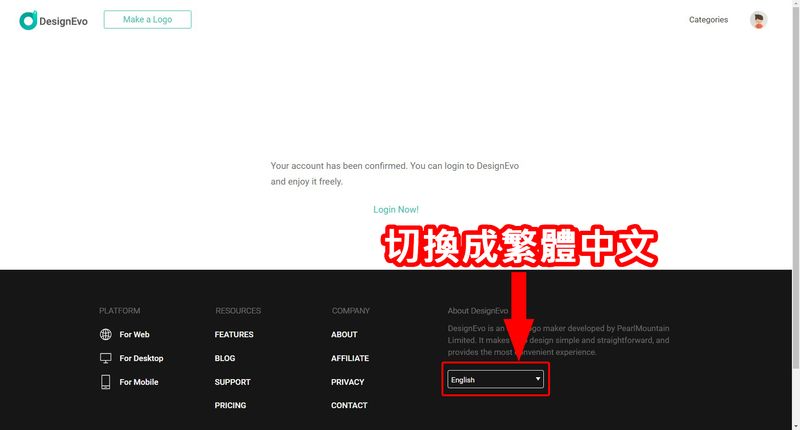Click the scrollbar up arrow
The height and width of the screenshot is (430, 800).
point(796,3)
